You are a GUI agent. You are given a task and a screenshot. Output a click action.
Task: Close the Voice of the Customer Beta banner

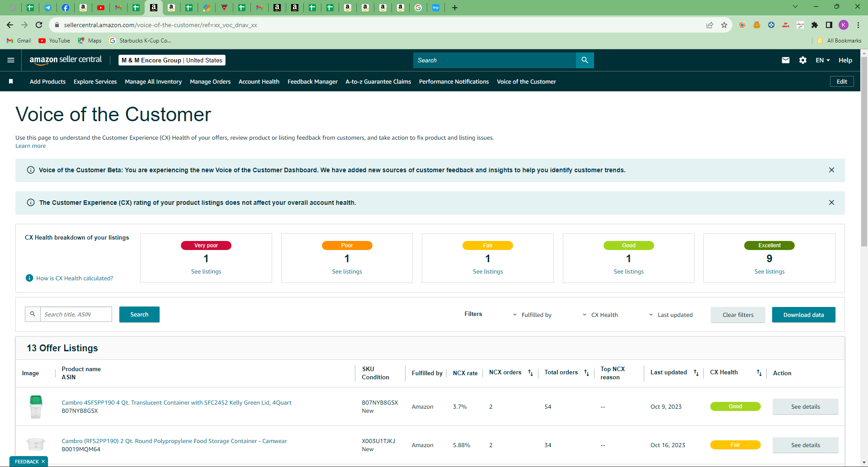831,170
